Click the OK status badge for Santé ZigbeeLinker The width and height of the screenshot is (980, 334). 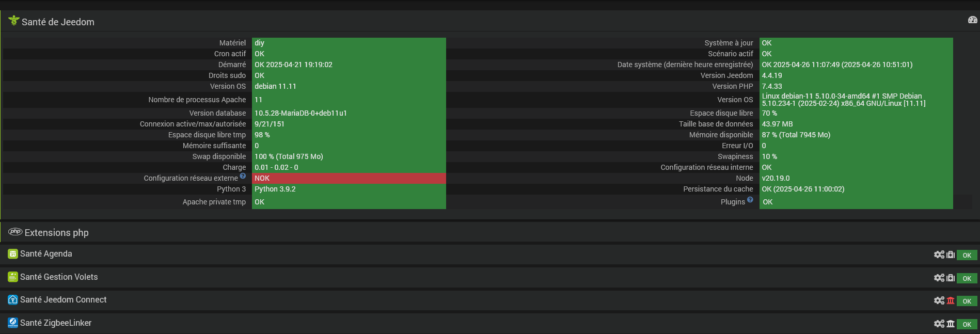tap(967, 324)
